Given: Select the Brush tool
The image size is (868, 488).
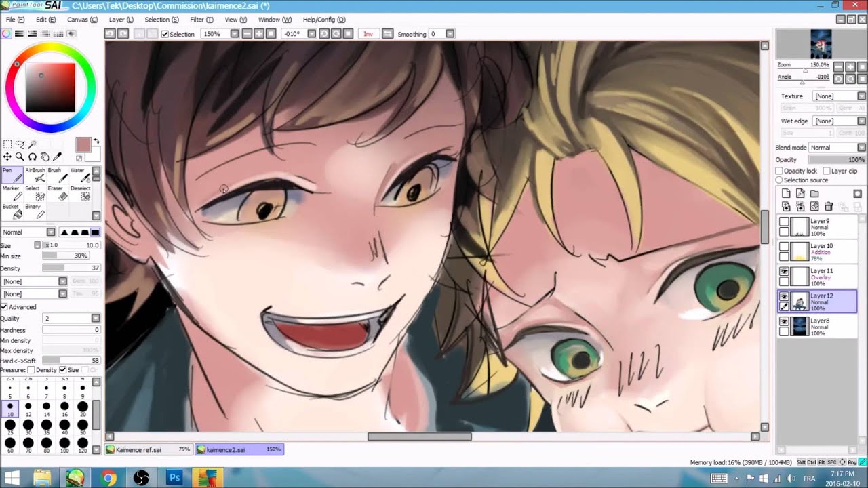Looking at the screenshot, I should 58,175.
